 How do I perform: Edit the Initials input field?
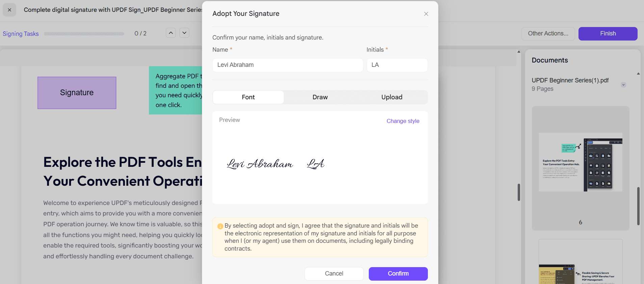click(x=397, y=65)
